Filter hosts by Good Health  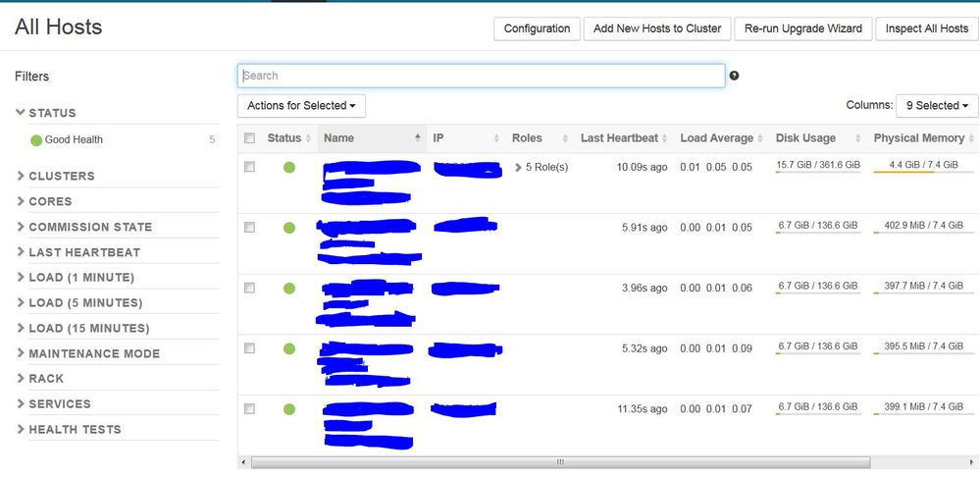tap(74, 139)
